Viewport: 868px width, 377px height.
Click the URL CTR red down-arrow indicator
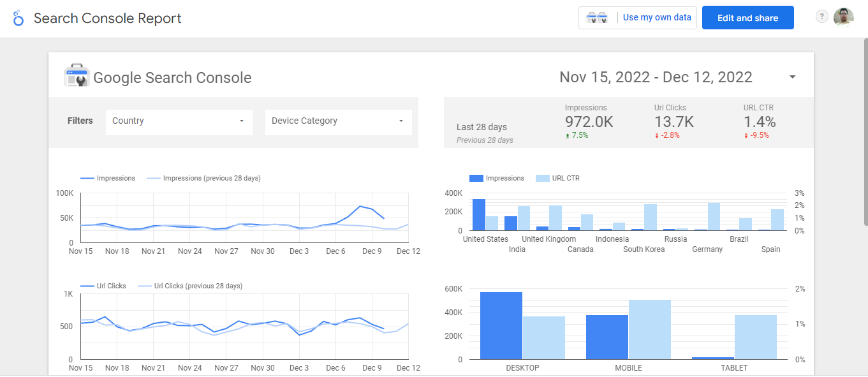tap(746, 135)
